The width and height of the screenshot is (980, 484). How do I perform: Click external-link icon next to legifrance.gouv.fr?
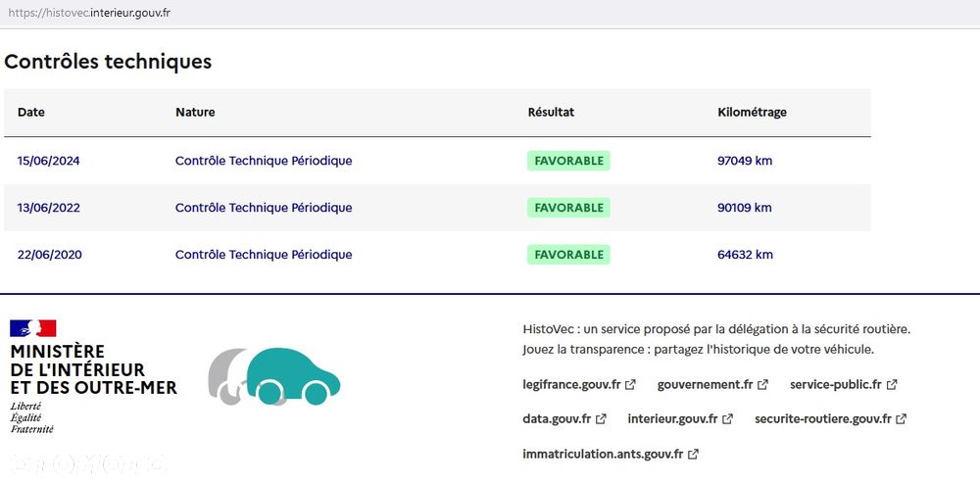coord(630,385)
